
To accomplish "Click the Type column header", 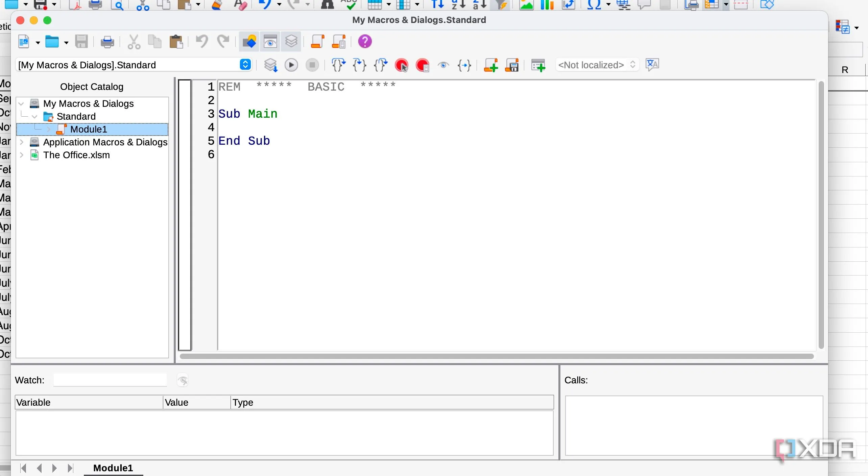I will click(392, 402).
